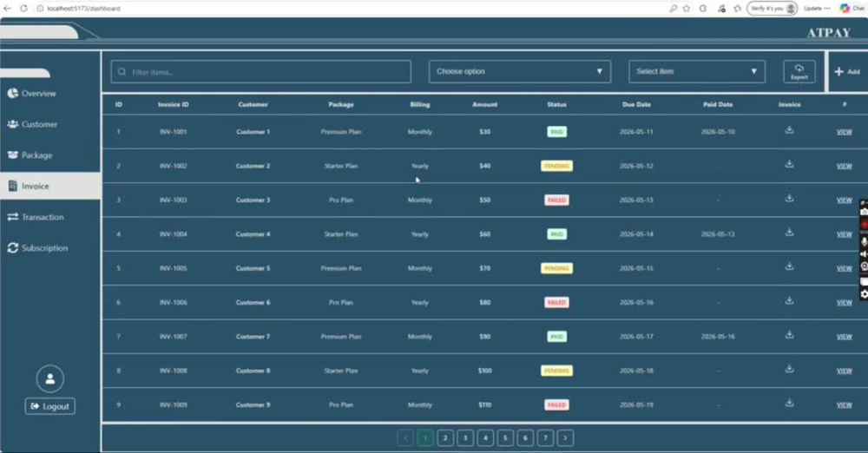
Task: Go to page 7 of invoices
Action: click(545, 438)
